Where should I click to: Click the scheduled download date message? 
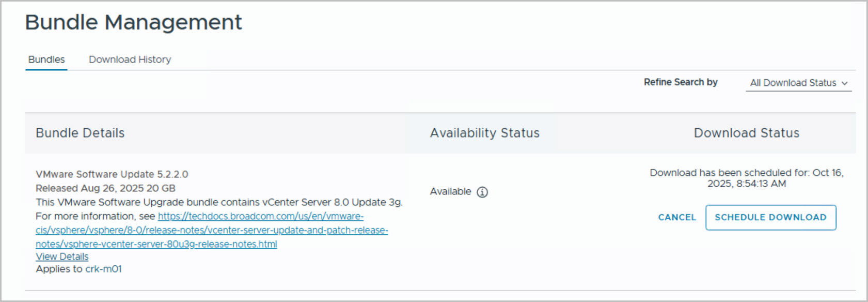(746, 178)
